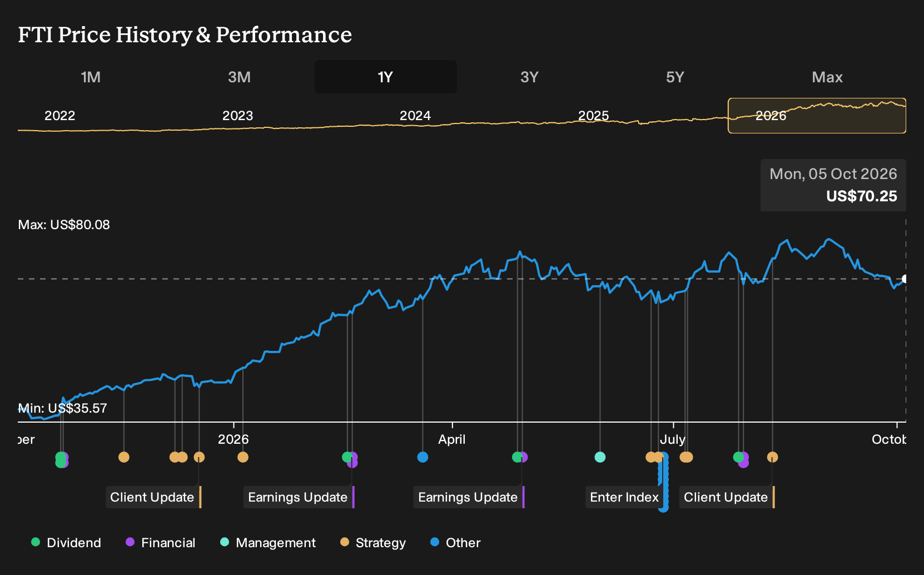Click the lone blue event dot before April
This screenshot has width=924, height=575.
point(423,457)
